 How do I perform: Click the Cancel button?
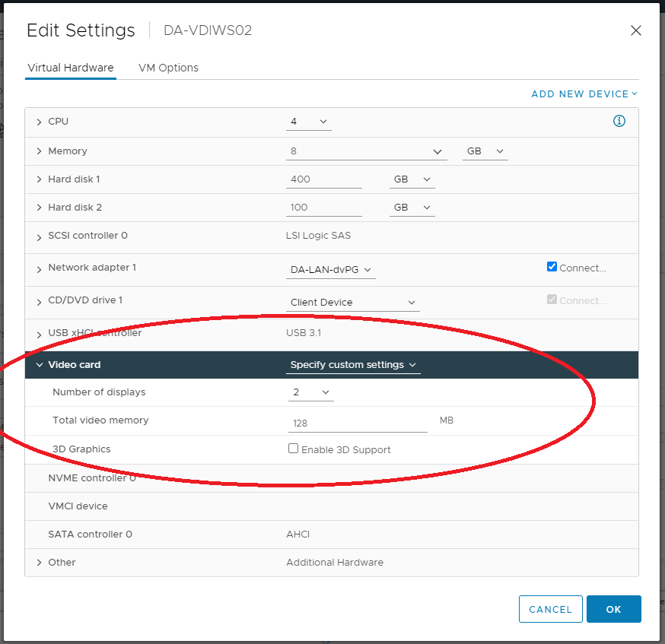point(550,609)
